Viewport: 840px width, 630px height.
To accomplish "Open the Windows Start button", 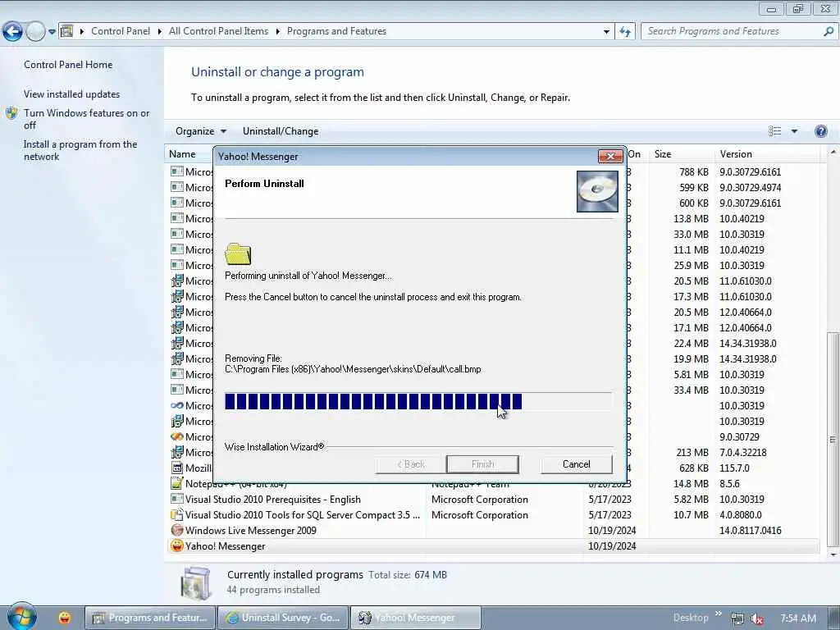I will pos(21,617).
